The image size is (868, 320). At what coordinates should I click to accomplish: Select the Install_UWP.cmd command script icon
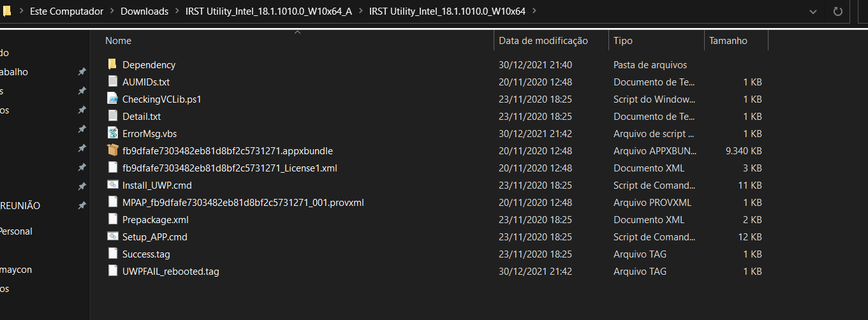[112, 185]
